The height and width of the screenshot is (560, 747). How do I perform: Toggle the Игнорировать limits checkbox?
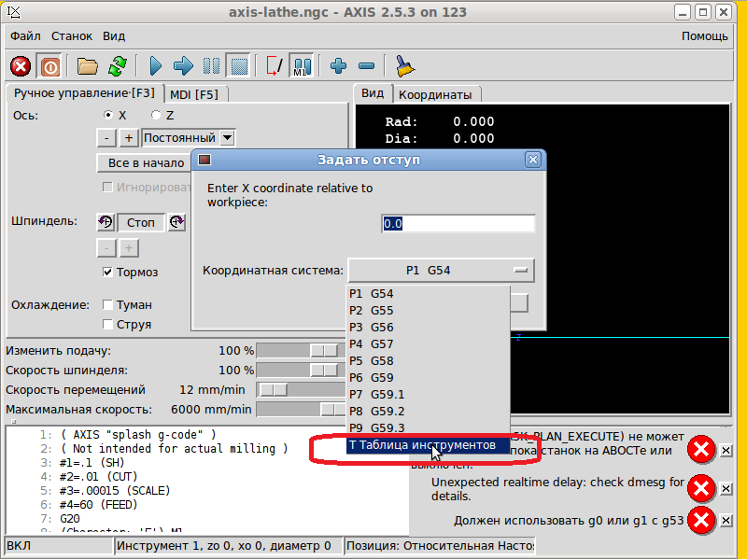pyautogui.click(x=107, y=188)
